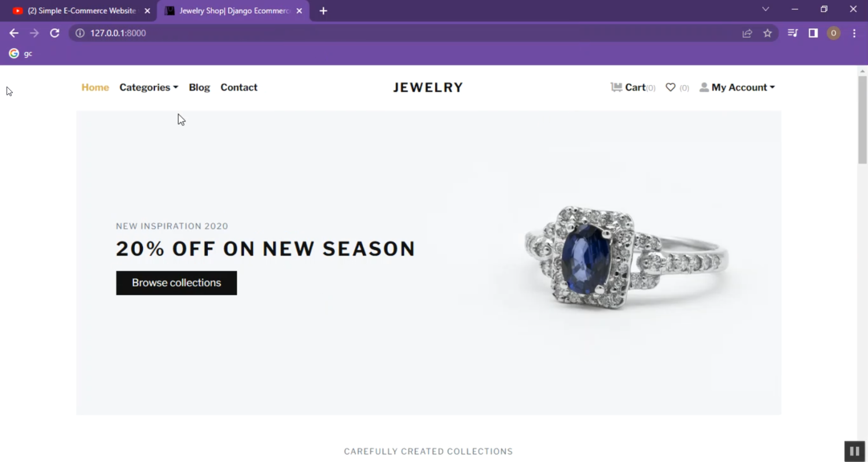Viewport: 868px width, 462px height.
Task: Click the pause button at bottom right
Action: [854, 451]
